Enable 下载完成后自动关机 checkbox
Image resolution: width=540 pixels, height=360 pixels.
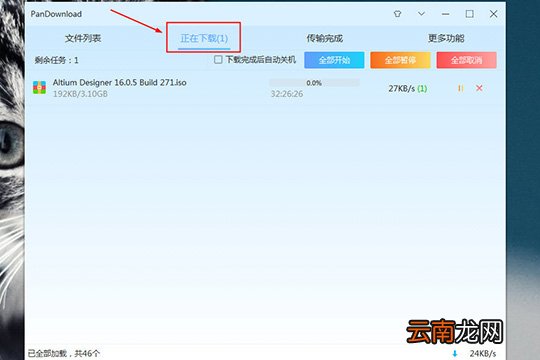pyautogui.click(x=218, y=60)
